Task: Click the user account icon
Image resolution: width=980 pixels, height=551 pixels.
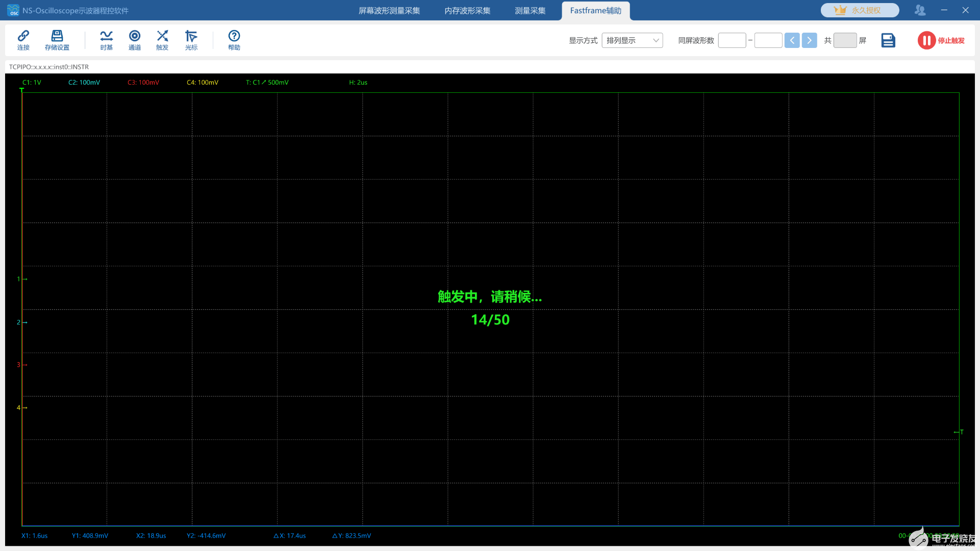Action: tap(920, 10)
